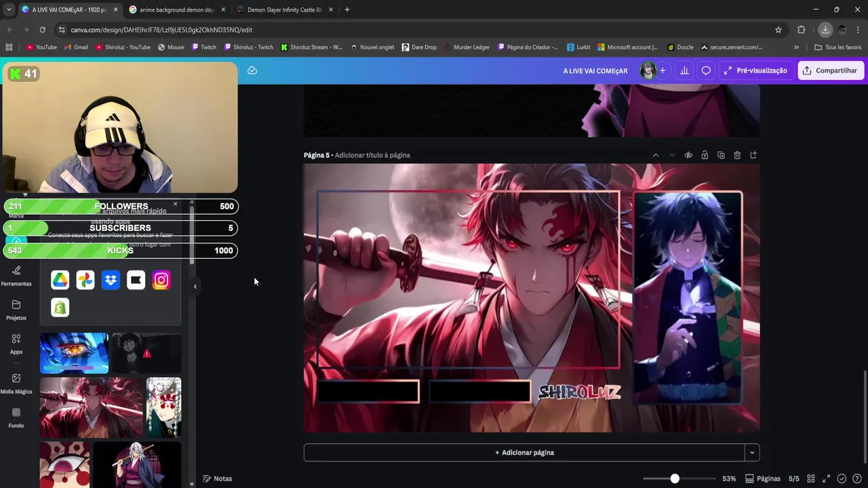
Task: Expand the Adicionar página dropdown arrow
Action: (x=752, y=453)
